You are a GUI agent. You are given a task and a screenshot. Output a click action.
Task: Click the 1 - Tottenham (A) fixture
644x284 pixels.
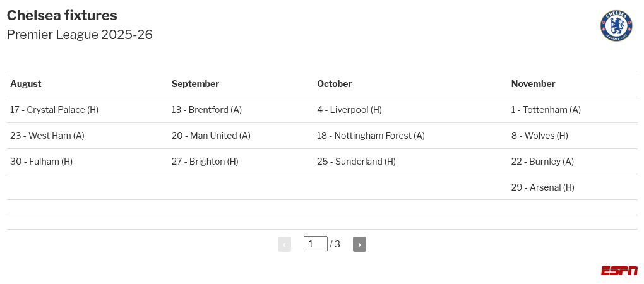coord(546,110)
